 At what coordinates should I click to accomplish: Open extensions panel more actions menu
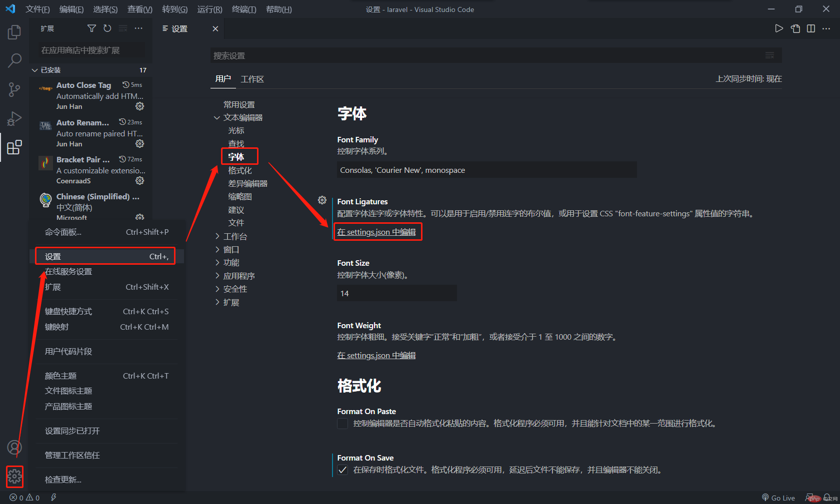pyautogui.click(x=138, y=28)
